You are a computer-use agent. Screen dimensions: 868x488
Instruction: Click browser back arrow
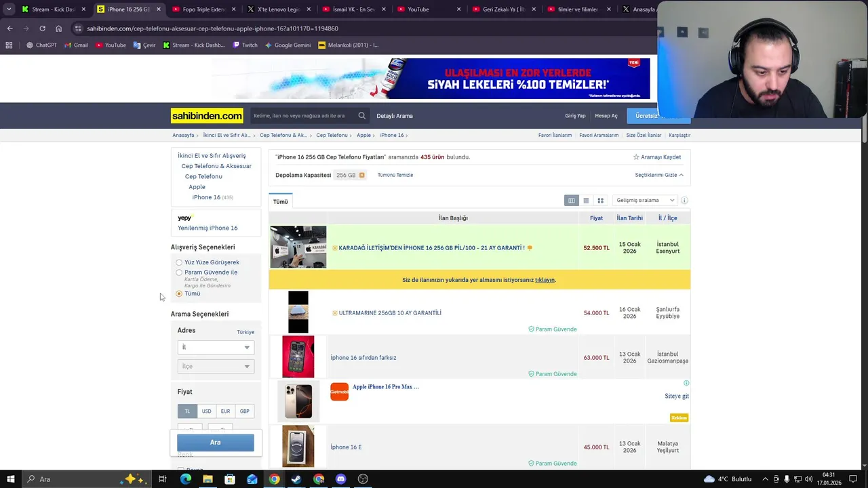pyautogui.click(x=9, y=28)
